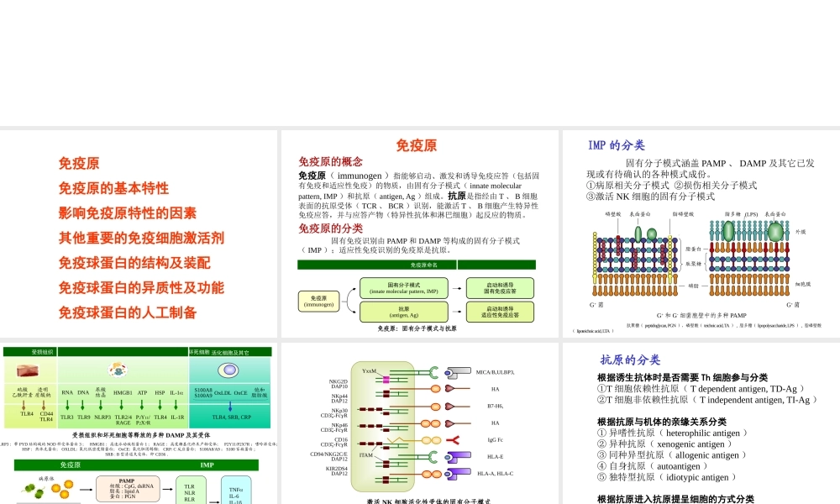Select the Y-shaped IgG Fc antibody icon
Image resolution: width=840 pixels, height=504 pixels.
[x=454, y=440]
